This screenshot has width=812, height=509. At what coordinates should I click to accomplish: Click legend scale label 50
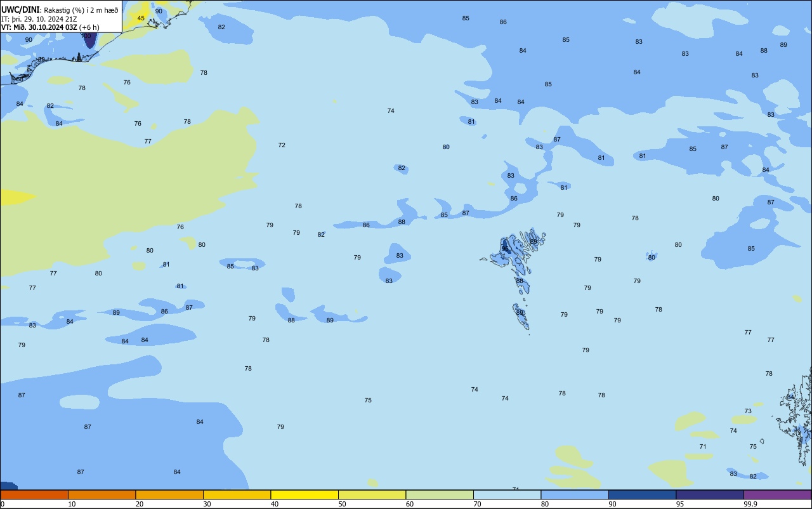(342, 504)
